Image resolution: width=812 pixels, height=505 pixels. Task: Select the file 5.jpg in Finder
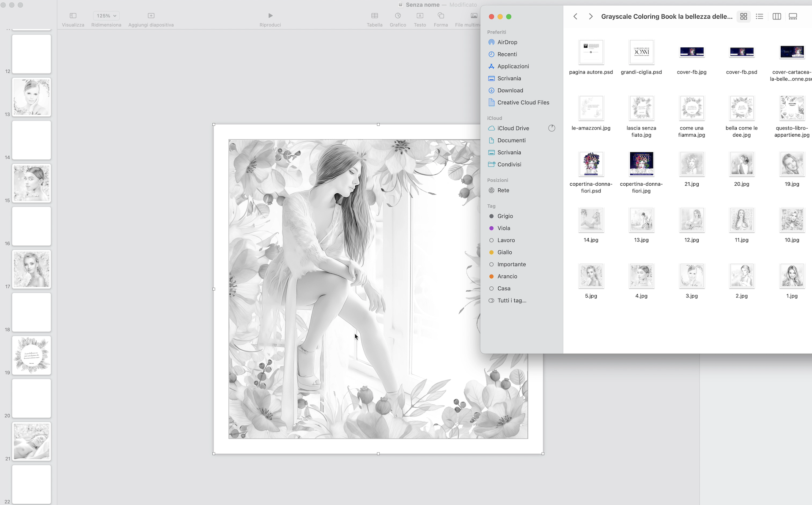click(591, 276)
